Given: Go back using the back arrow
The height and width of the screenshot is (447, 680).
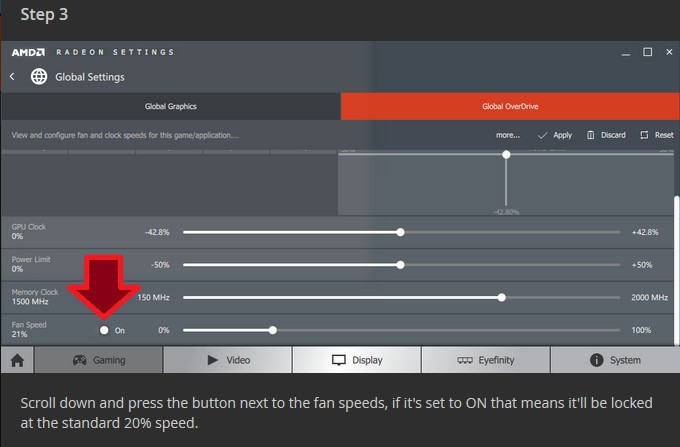Looking at the screenshot, I should [12, 77].
